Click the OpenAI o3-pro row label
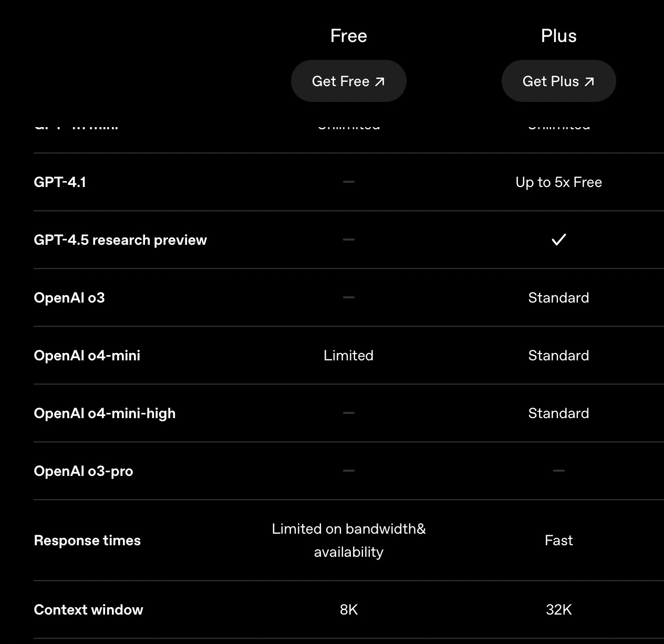The width and height of the screenshot is (664, 644). [x=84, y=471]
